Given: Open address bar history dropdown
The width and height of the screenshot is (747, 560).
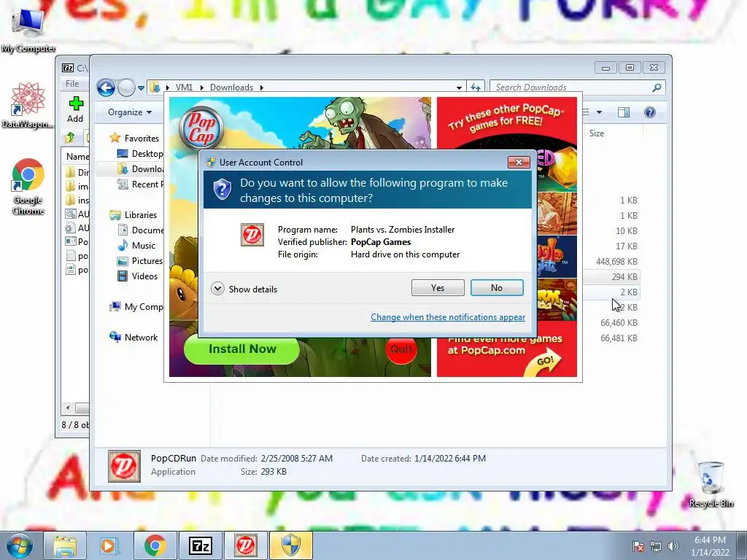Looking at the screenshot, I should coord(459,87).
